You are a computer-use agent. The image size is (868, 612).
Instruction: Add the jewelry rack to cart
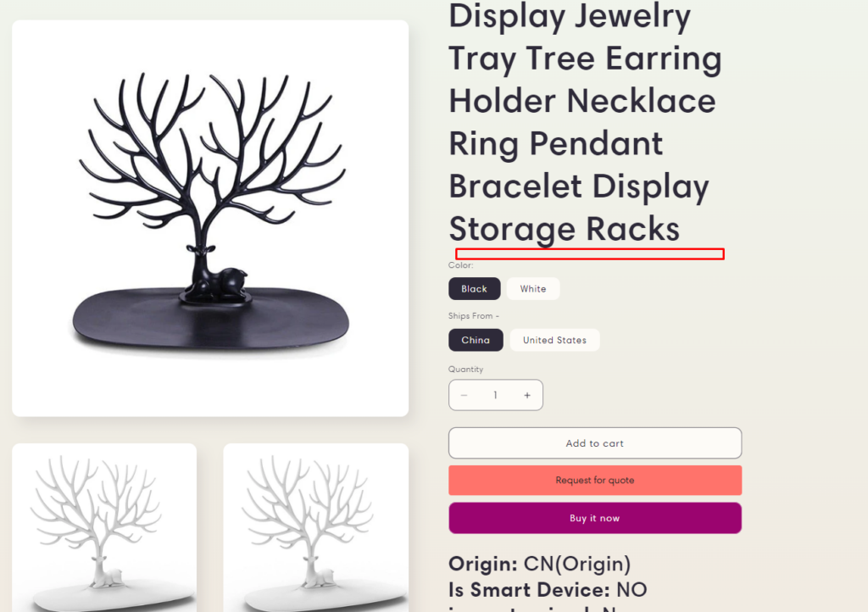pos(595,443)
